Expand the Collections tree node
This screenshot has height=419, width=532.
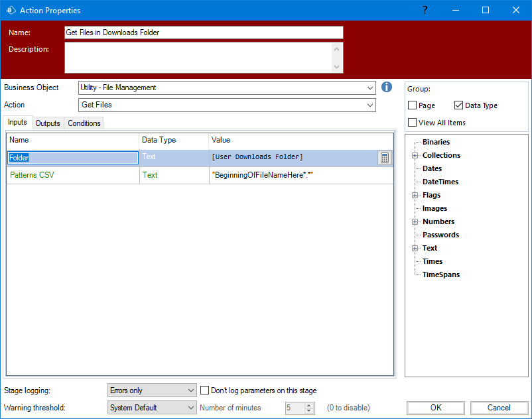[415, 155]
